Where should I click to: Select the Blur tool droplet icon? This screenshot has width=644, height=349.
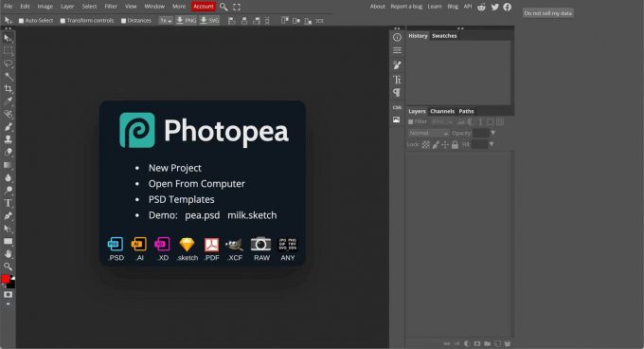(x=8, y=177)
